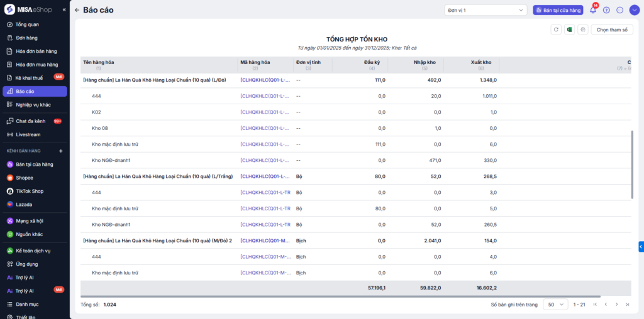Open Đơn hàng in the sidebar
The image size is (644, 319).
coord(26,38)
